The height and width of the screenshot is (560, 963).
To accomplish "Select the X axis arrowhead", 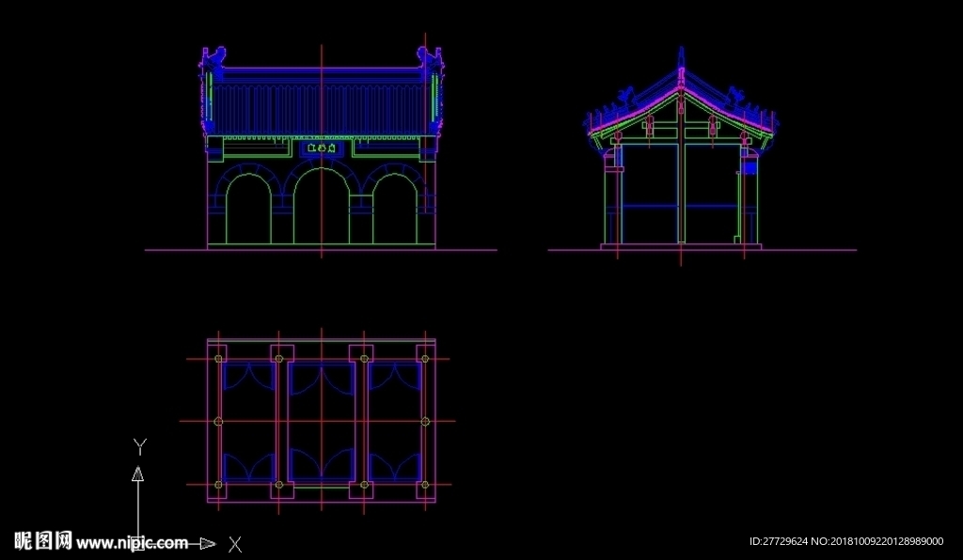I will pyautogui.click(x=208, y=543).
